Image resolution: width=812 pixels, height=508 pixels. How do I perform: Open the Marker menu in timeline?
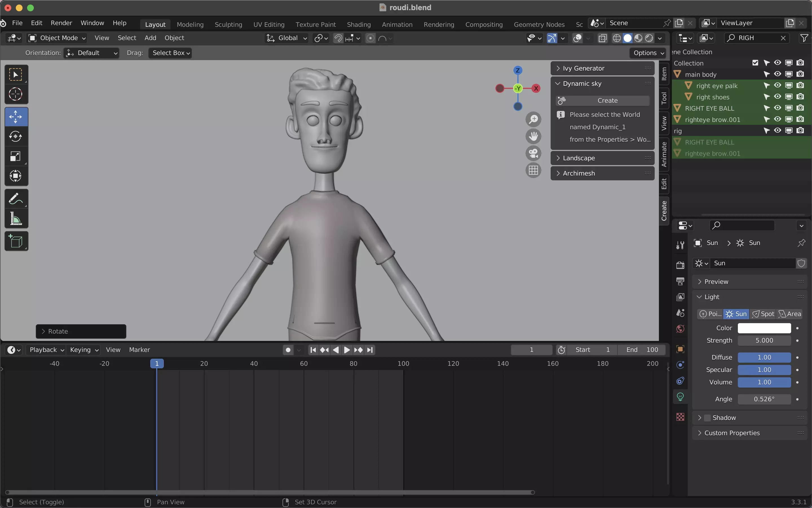(x=139, y=350)
